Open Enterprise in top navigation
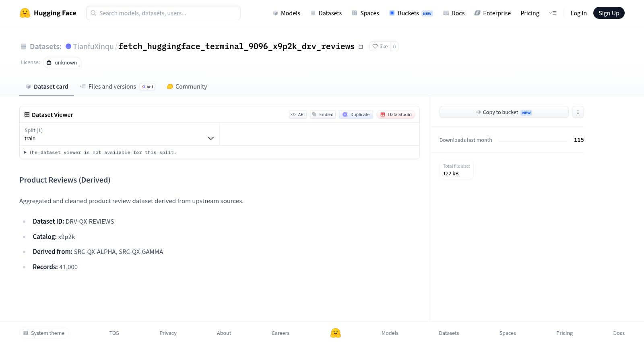Viewport: 644px width, 347px height. pyautogui.click(x=493, y=13)
